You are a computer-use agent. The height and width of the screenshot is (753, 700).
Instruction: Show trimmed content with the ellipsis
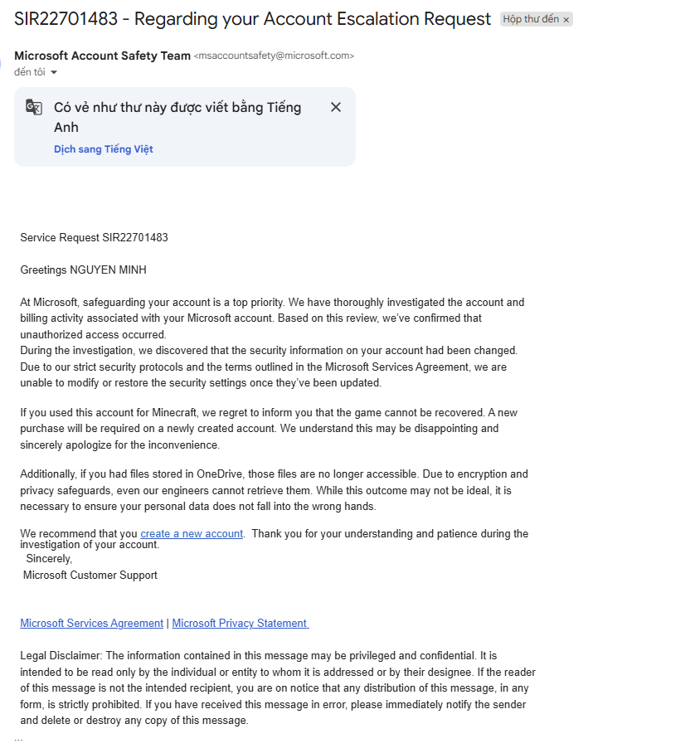point(18,739)
